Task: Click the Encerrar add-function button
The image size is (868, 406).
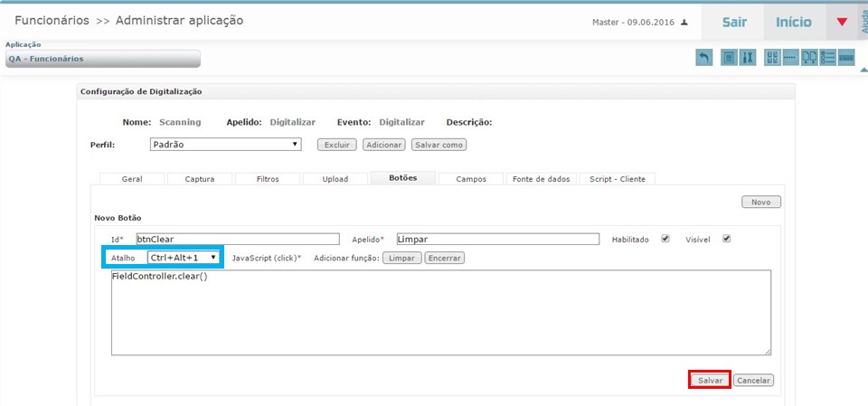Action: [445, 258]
